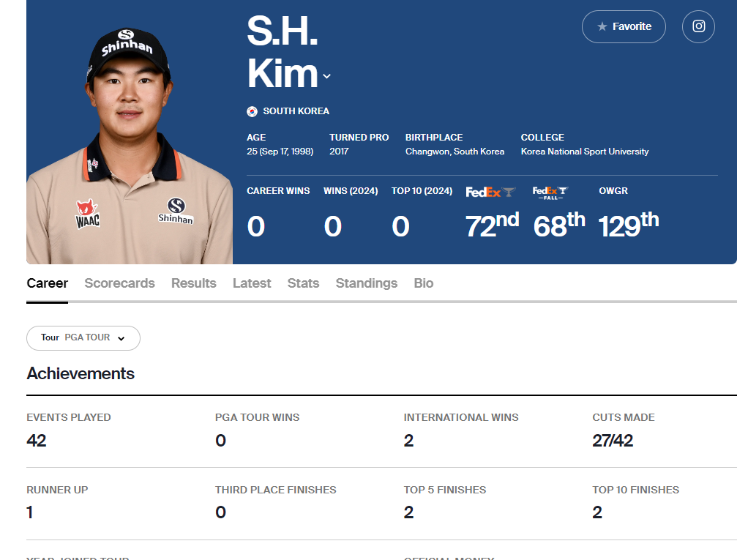Click the OWGR label
Image resolution: width=748 pixels, height=560 pixels.
click(x=613, y=191)
